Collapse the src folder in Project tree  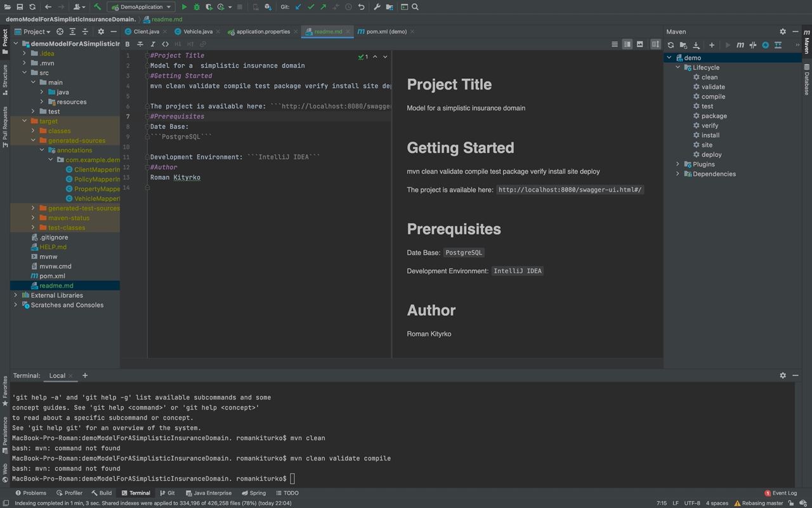click(25, 73)
